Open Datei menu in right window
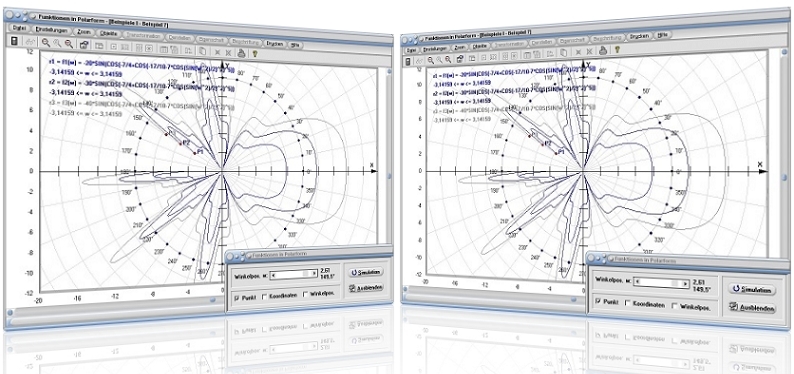The image size is (794, 374). click(x=411, y=50)
